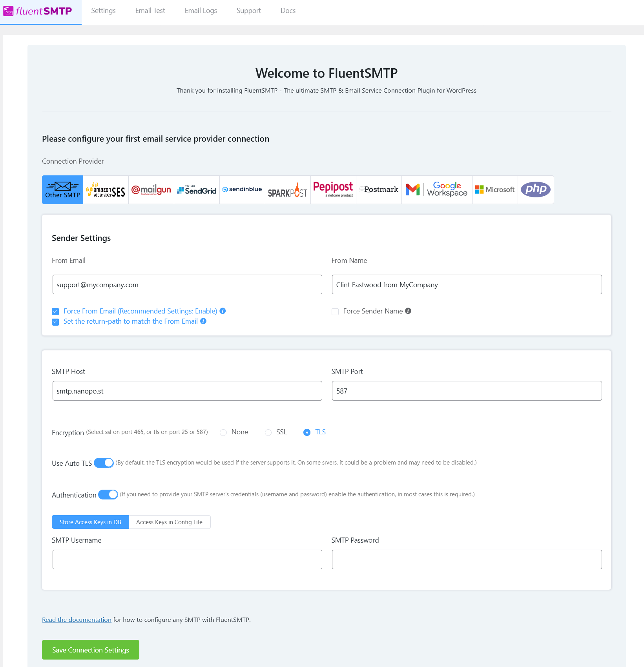Image resolution: width=644 pixels, height=667 pixels.
Task: Select TLS encryption option
Action: [307, 432]
